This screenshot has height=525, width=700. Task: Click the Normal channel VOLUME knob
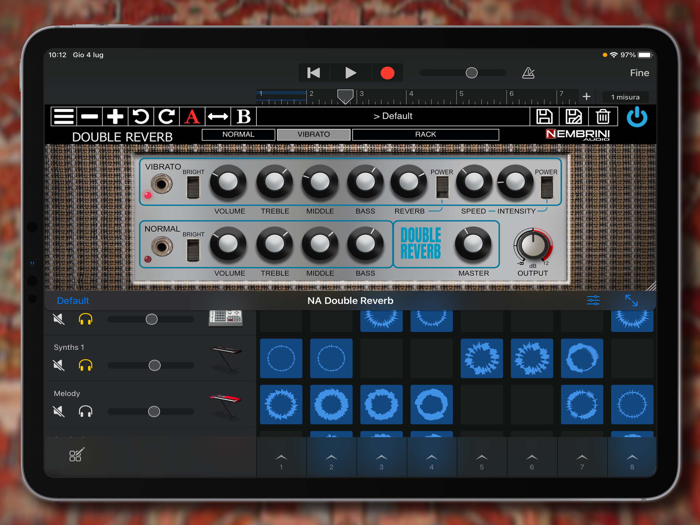228,244
